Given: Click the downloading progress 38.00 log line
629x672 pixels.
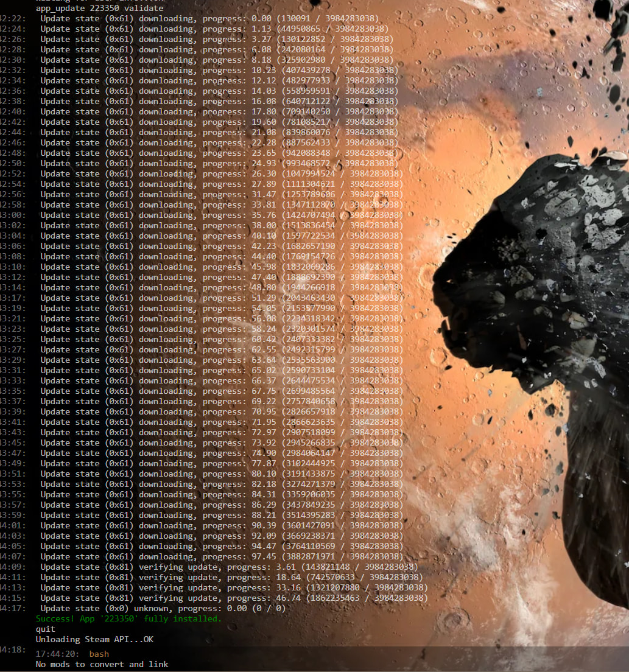Looking at the screenshot, I should click(221, 225).
